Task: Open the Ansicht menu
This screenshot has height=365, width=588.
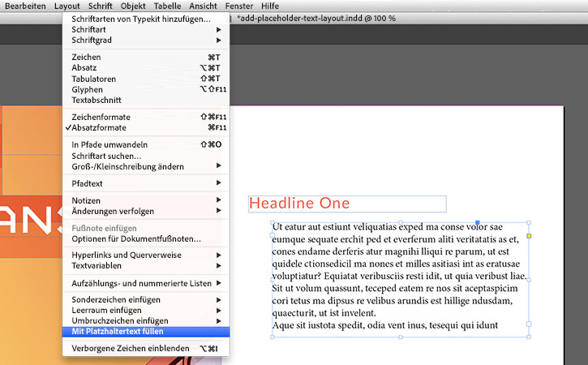Action: point(203,6)
